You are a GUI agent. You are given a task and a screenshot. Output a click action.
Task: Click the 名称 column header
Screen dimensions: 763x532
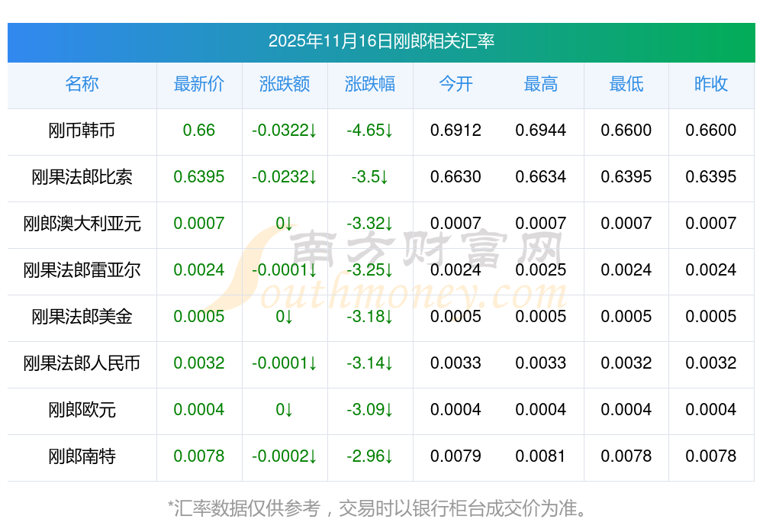click(x=82, y=84)
